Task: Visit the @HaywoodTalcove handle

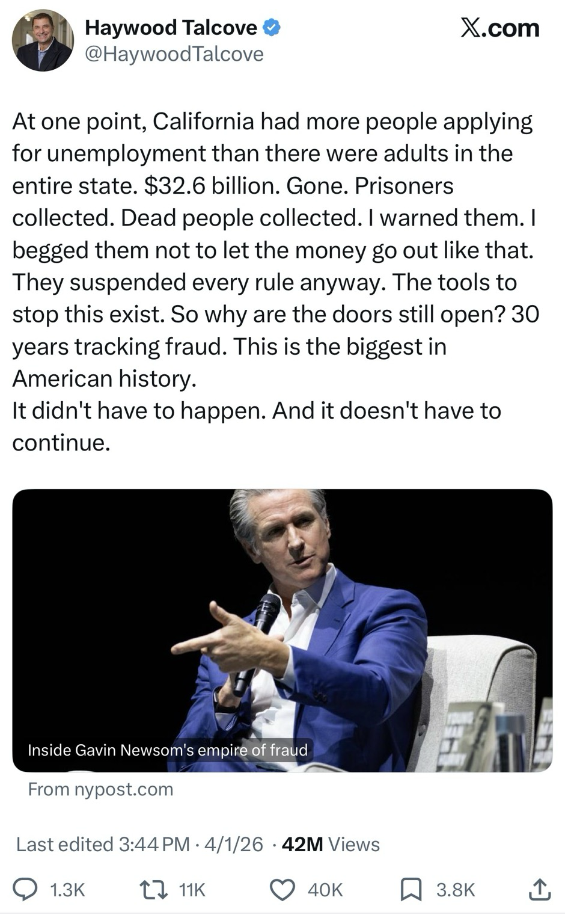Action: click(x=174, y=54)
